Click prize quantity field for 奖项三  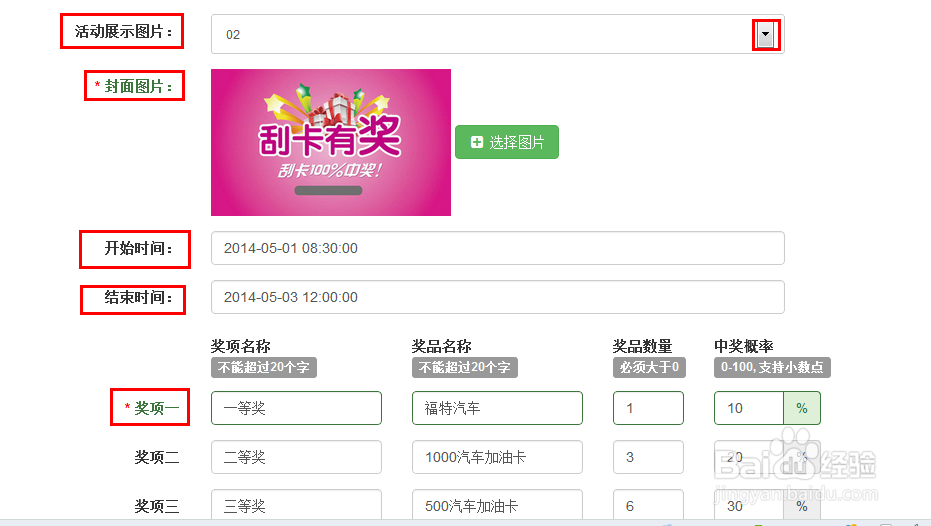point(648,505)
